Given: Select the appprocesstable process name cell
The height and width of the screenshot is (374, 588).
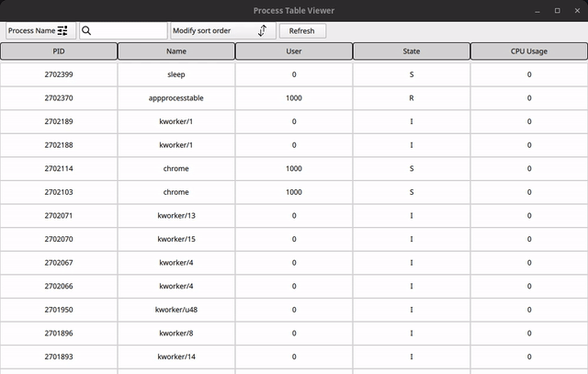Looking at the screenshot, I should (176, 97).
